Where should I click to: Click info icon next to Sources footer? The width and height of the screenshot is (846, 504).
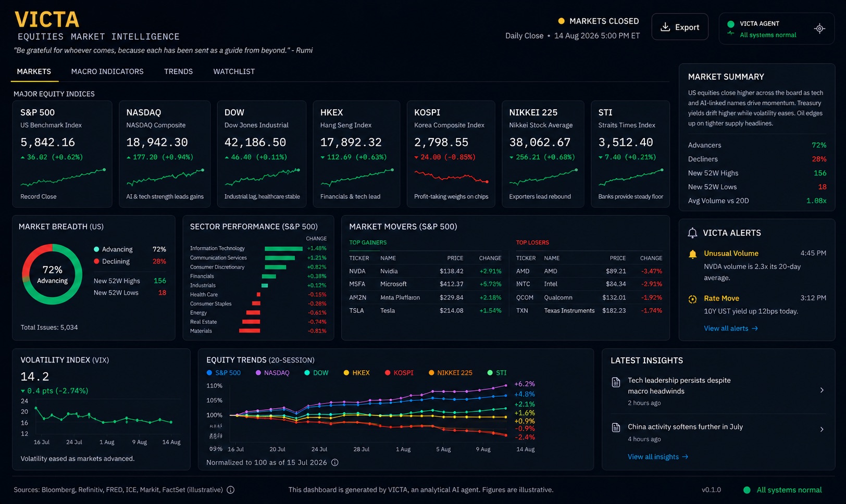[x=230, y=489]
